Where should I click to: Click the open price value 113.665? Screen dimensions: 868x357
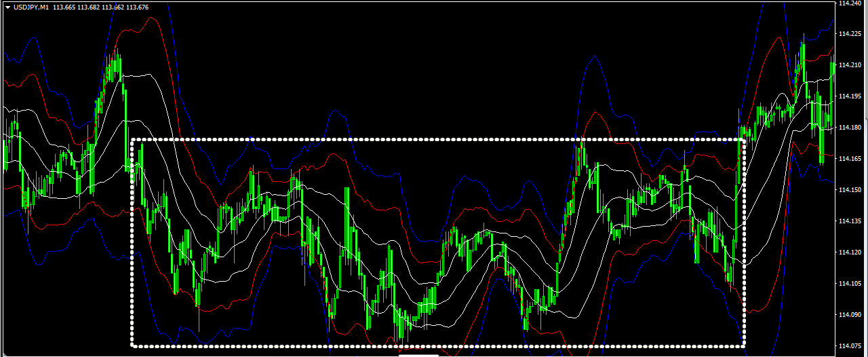tap(64, 7)
